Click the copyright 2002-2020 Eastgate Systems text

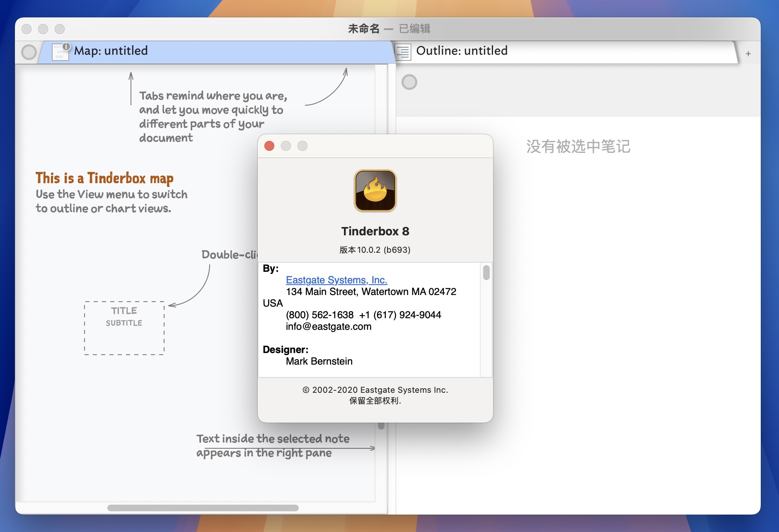375,390
